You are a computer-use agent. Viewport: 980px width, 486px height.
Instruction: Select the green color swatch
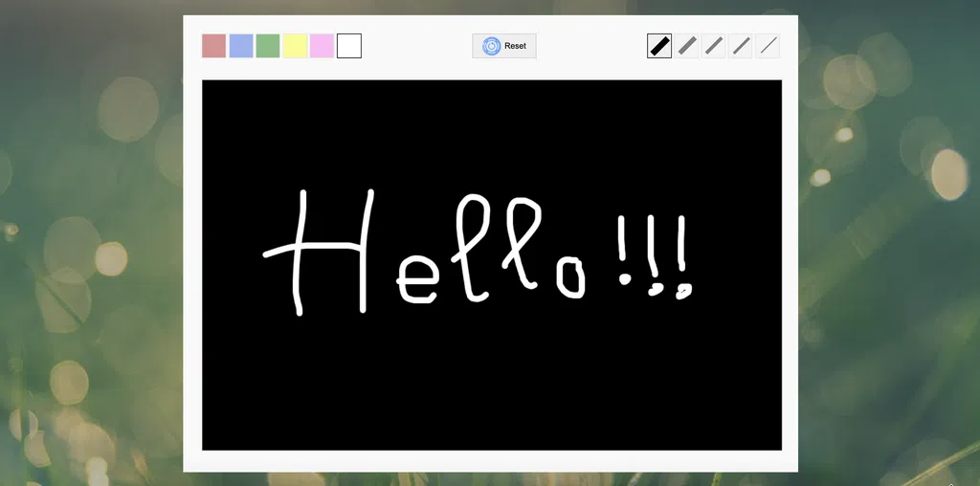[268, 46]
